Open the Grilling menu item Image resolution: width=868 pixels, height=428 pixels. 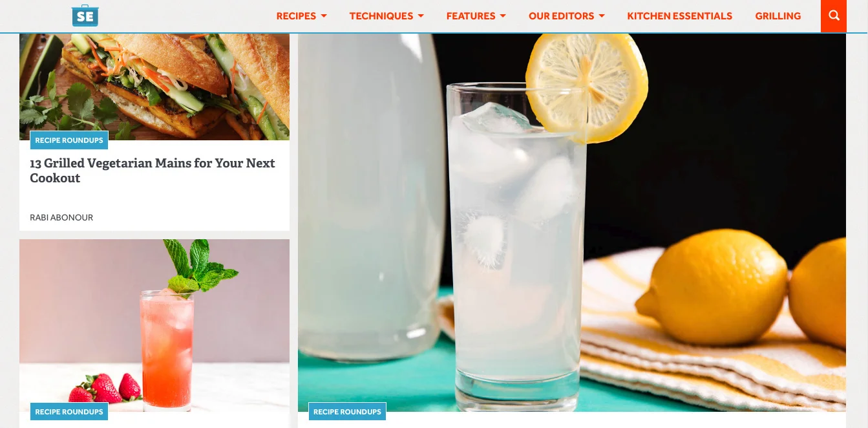[x=778, y=16]
